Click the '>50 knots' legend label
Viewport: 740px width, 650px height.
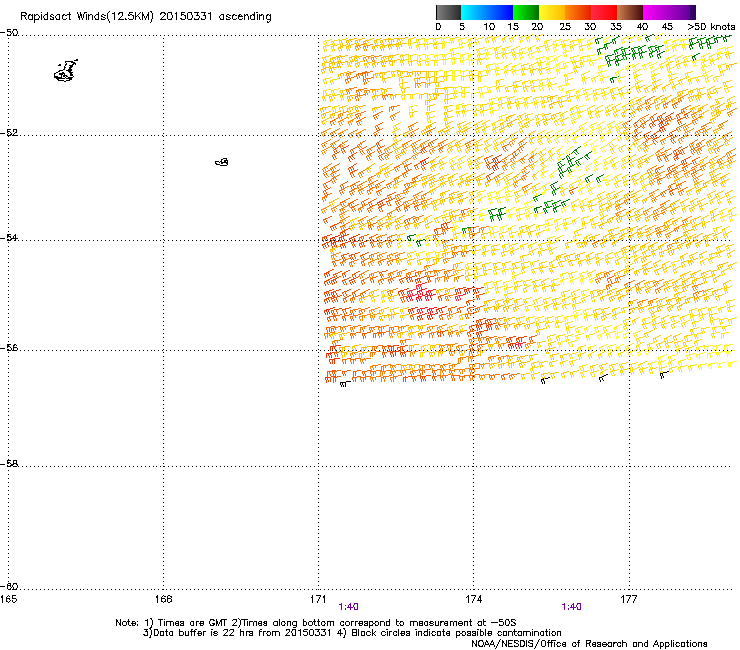pos(711,27)
